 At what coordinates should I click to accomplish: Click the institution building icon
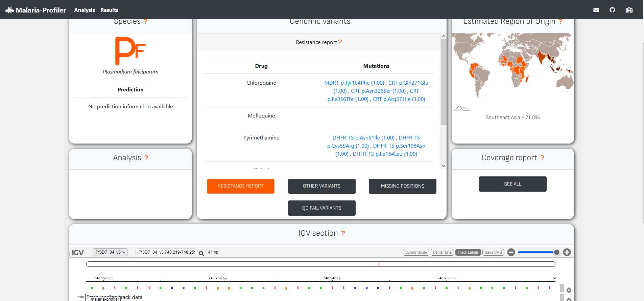pos(629,10)
